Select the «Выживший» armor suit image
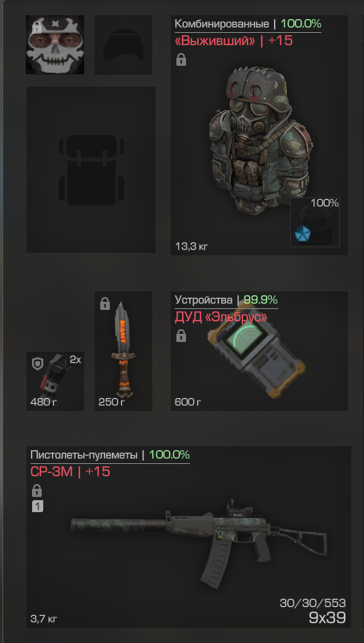This screenshot has width=364, height=643. click(259, 140)
